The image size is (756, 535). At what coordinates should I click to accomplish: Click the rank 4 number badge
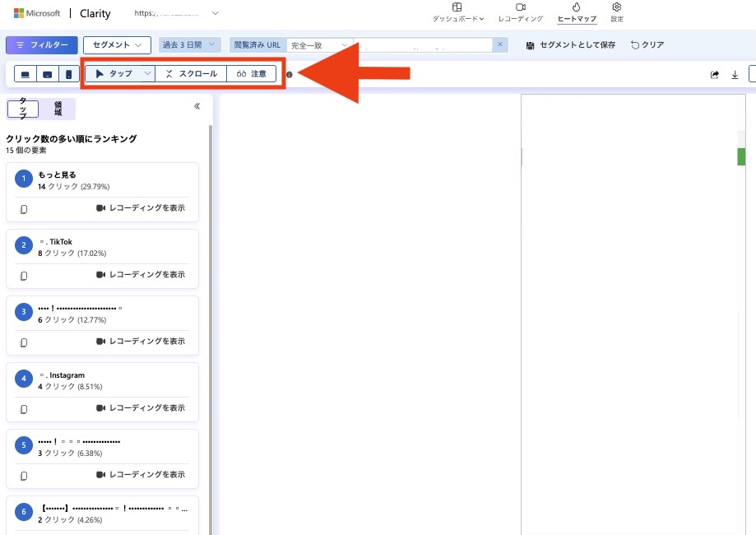[24, 379]
